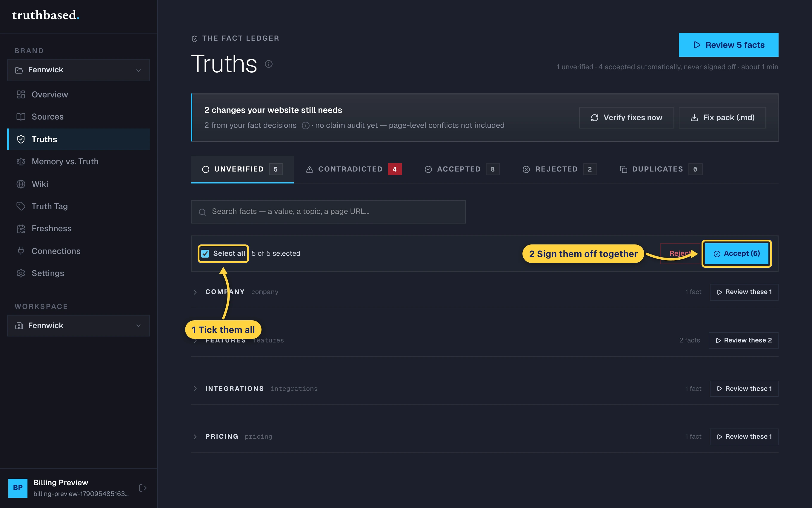Click the '2 changes your website still needs' heading

273,110
